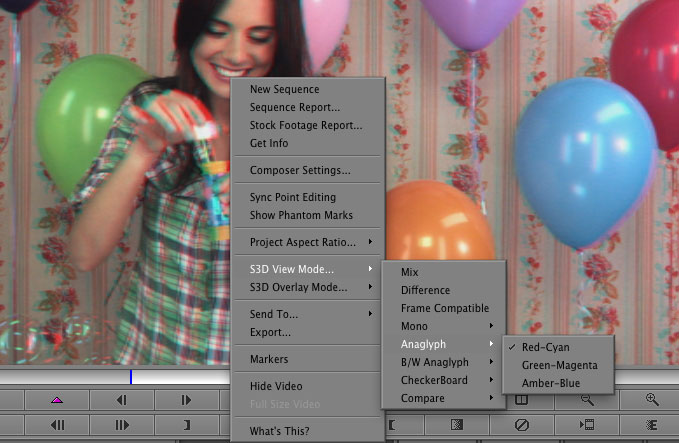Click Export in the menu
Image resolution: width=679 pixels, height=443 pixels.
[270, 332]
